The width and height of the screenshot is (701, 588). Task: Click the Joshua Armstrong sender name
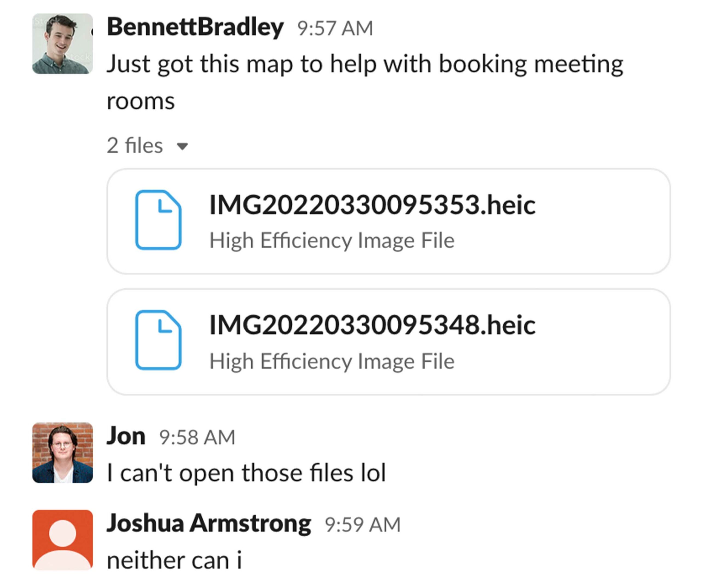click(x=209, y=523)
